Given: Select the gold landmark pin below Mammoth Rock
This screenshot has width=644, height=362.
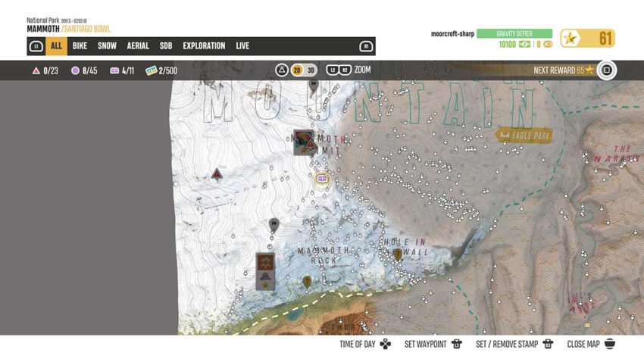Looking at the screenshot, I should 306,282.
